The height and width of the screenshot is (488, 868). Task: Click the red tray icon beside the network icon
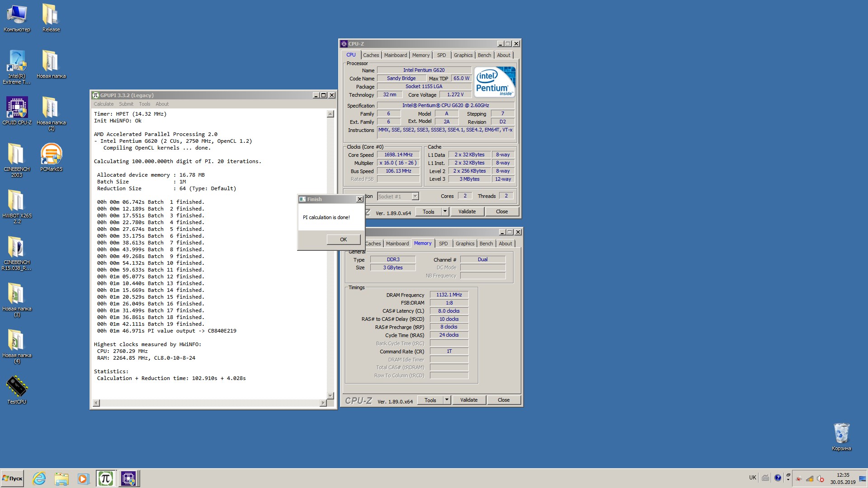799,479
